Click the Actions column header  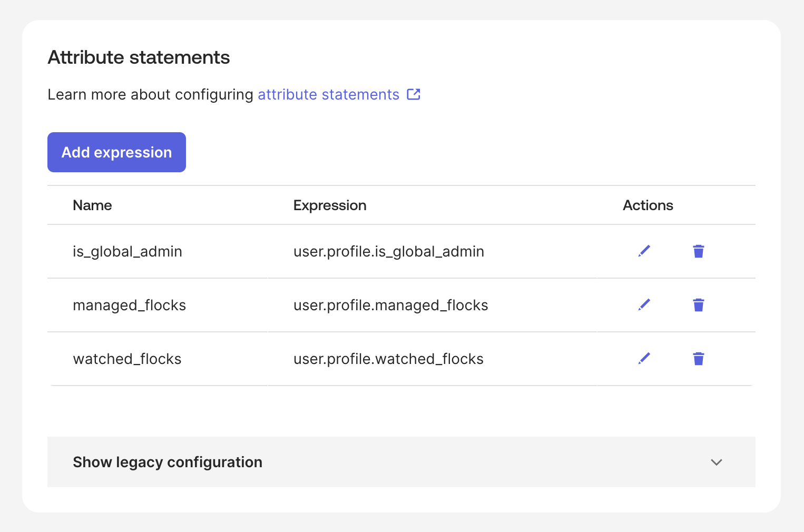pyautogui.click(x=648, y=205)
